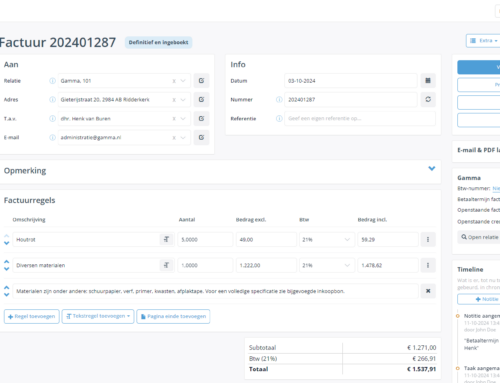The image size is (500, 383).
Task: Open the calendar picker for Datum
Action: [428, 81]
